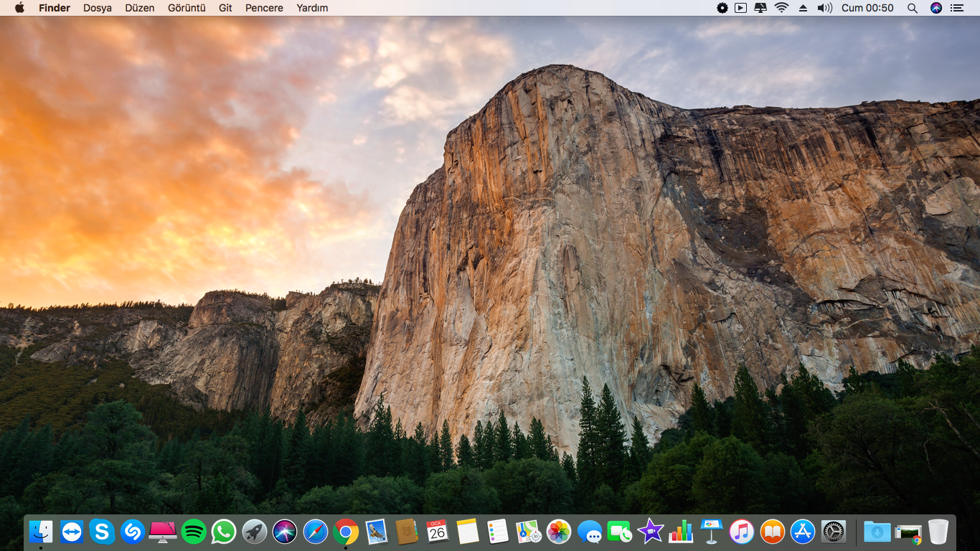980x551 pixels.
Task: Click the clock showing Cum 00:50
Action: 867,8
